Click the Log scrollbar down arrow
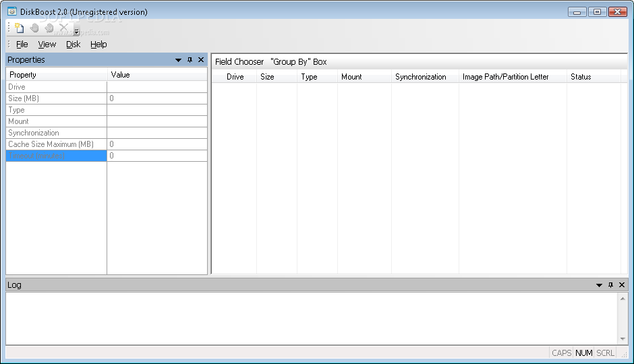The width and height of the screenshot is (634, 364). pos(623,339)
